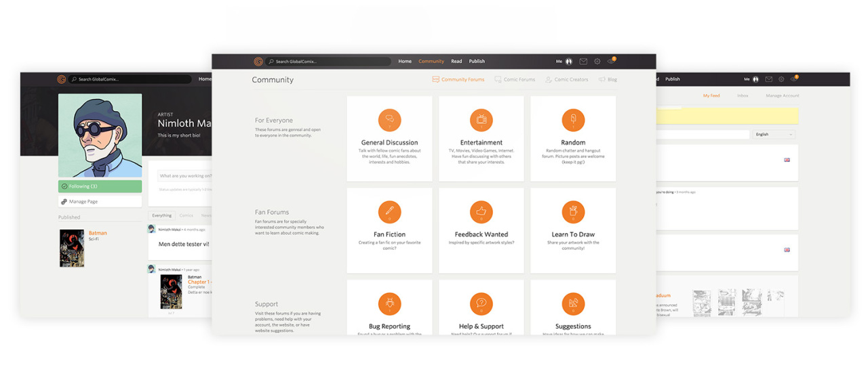868x384 pixels.
Task: Click Publish in feed window navigation
Action: [x=673, y=79]
